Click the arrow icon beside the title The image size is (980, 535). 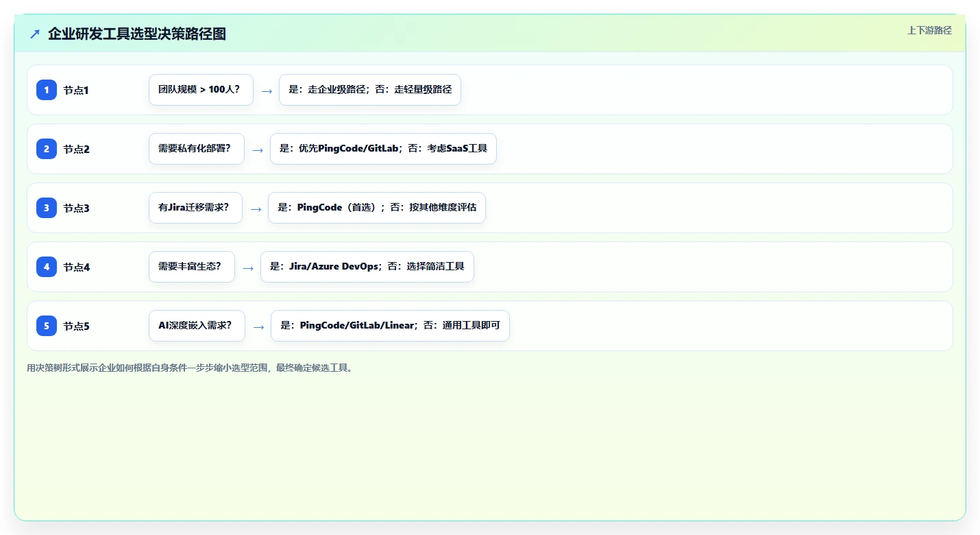point(35,34)
